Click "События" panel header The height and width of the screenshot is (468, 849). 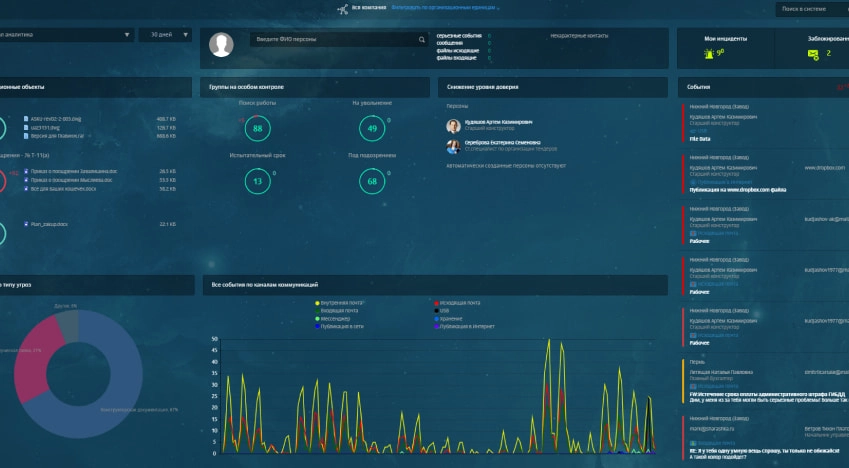point(763,87)
